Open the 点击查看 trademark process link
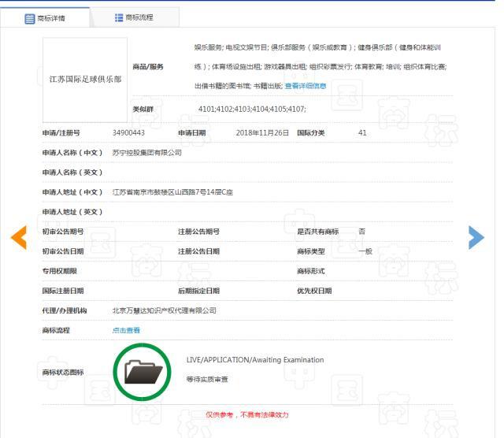 click(126, 330)
